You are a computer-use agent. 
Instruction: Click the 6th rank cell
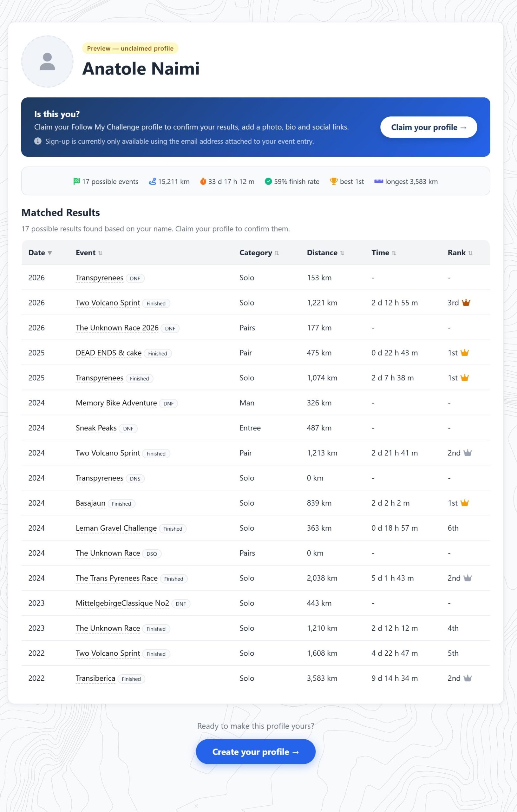(x=453, y=528)
